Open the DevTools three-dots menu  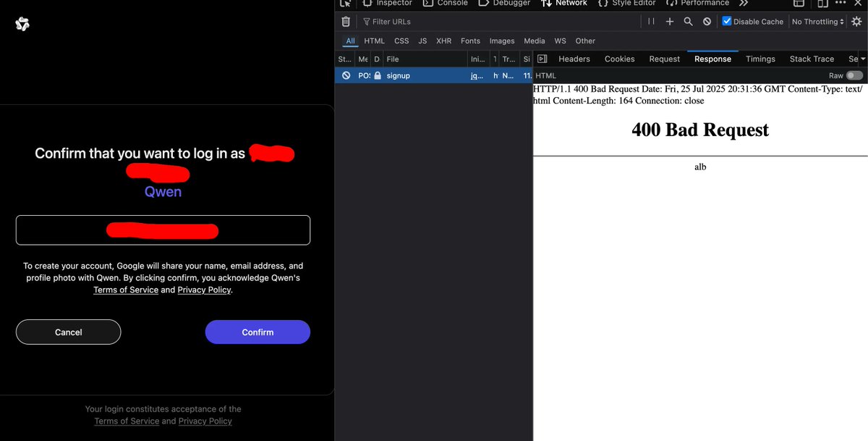coord(840,3)
